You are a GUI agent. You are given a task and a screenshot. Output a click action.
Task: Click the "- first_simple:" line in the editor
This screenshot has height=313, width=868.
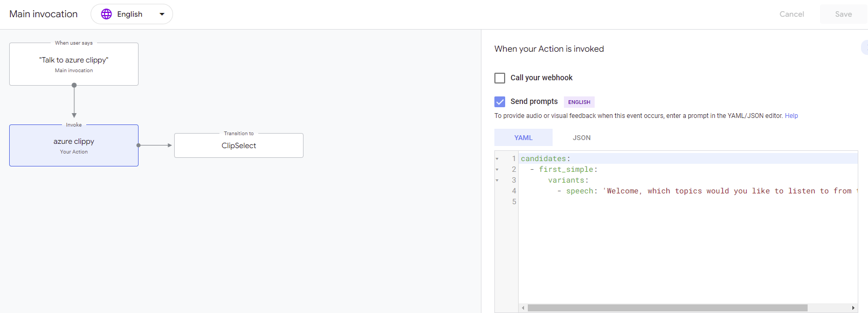tap(563, 169)
